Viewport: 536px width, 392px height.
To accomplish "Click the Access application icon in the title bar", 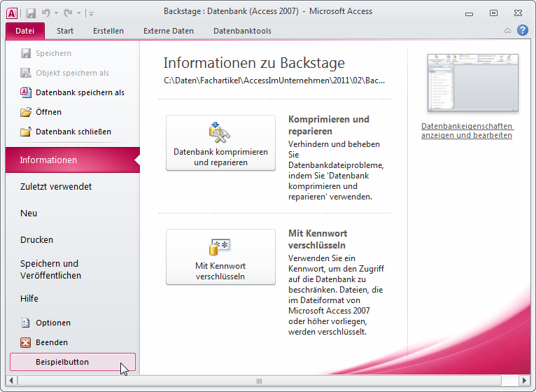I will (12, 12).
